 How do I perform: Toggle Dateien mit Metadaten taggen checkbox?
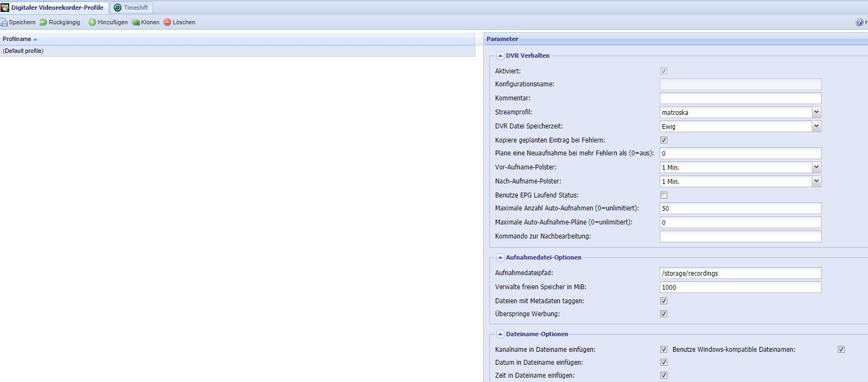(664, 301)
